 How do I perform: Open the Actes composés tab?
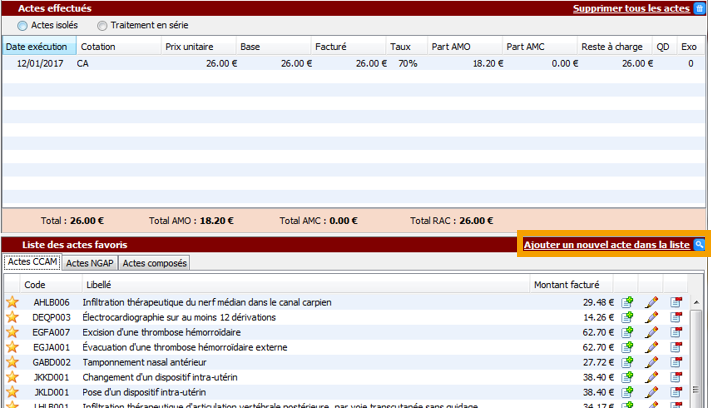pyautogui.click(x=154, y=263)
